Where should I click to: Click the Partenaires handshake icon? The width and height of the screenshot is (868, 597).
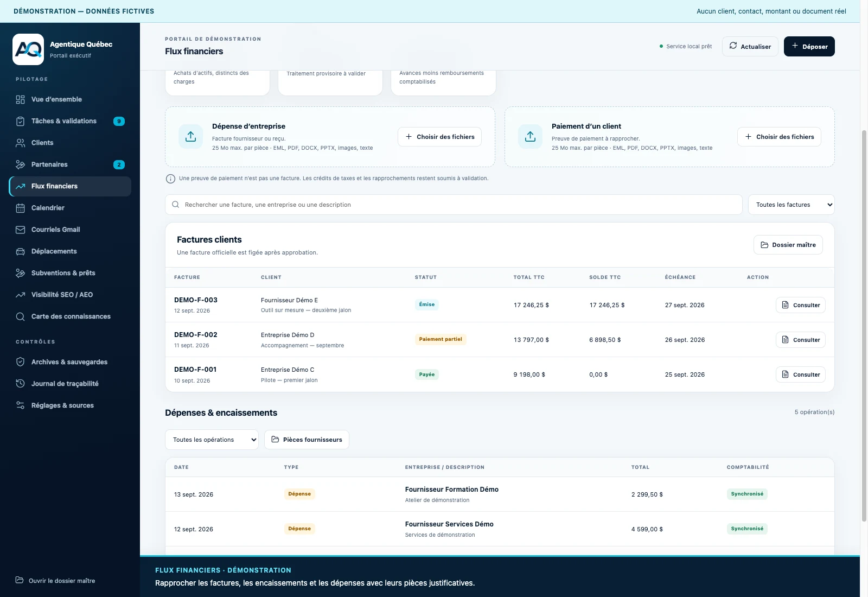20,164
